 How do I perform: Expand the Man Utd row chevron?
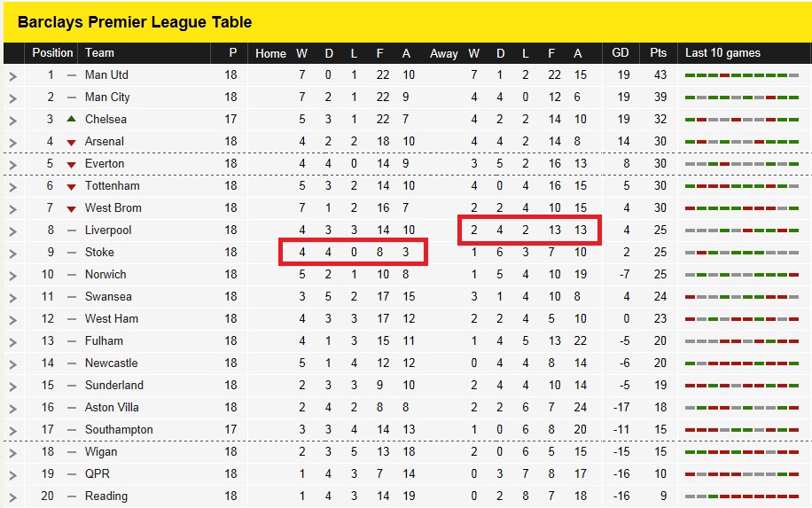click(13, 76)
